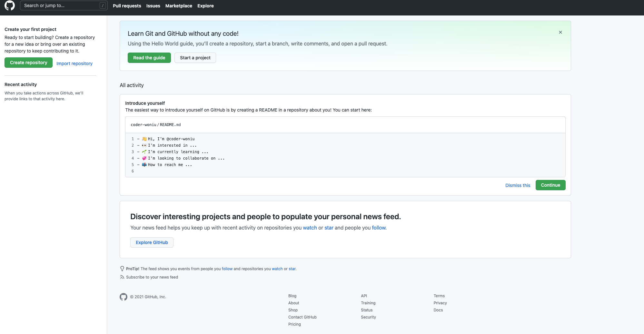
Task: Click the Explore GitHub button
Action: pos(152,242)
